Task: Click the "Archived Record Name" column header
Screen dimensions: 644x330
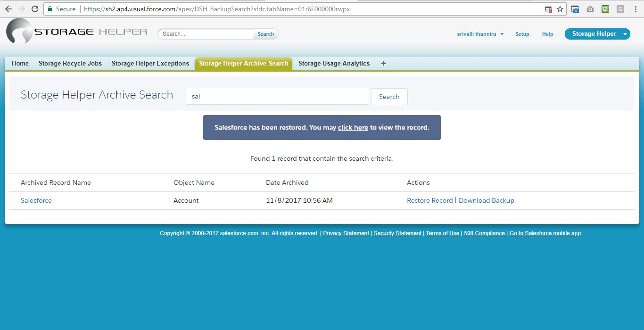Action: [56, 182]
